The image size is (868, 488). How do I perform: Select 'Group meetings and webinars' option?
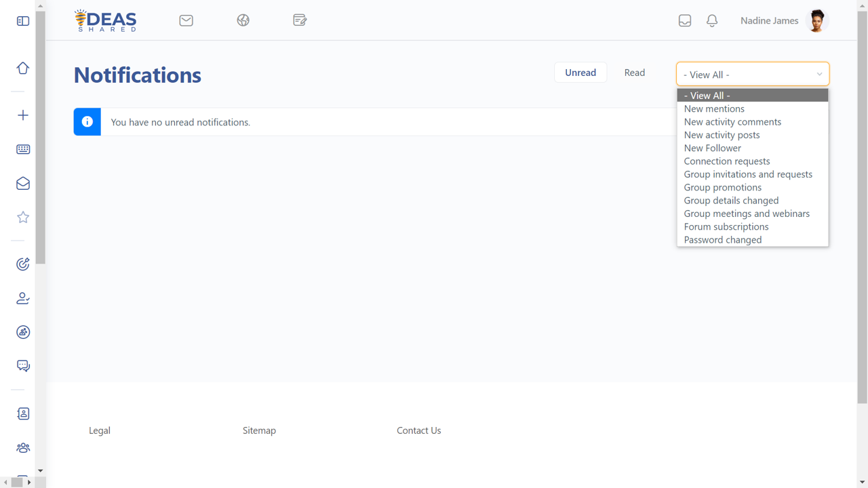point(753,213)
